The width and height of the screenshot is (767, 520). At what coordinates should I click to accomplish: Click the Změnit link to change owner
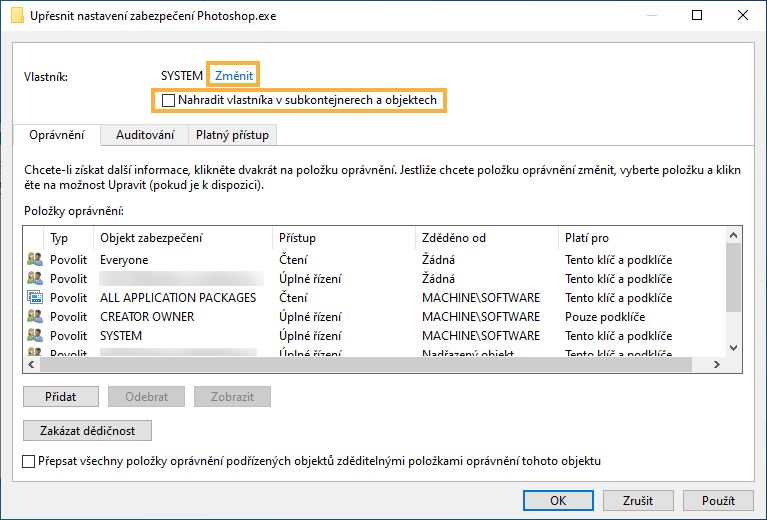tap(234, 75)
